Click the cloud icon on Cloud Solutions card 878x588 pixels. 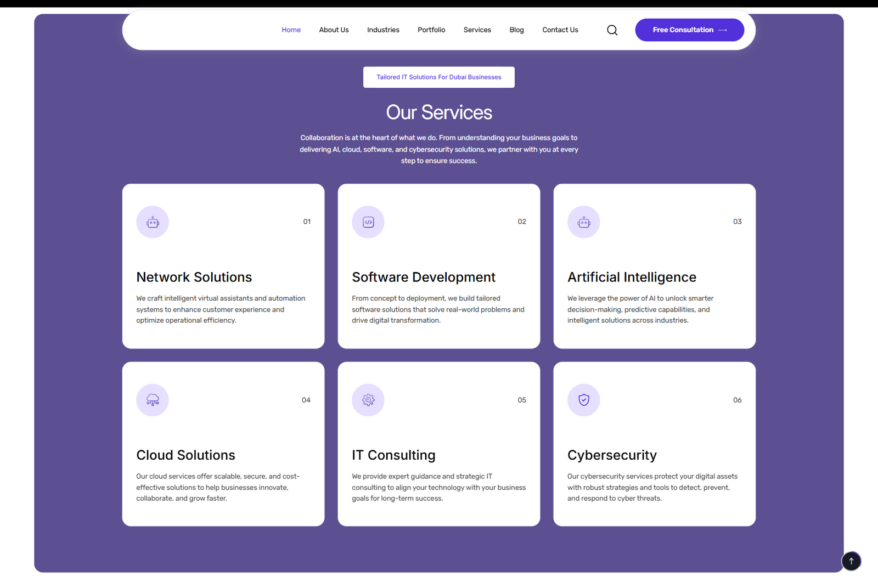(153, 400)
